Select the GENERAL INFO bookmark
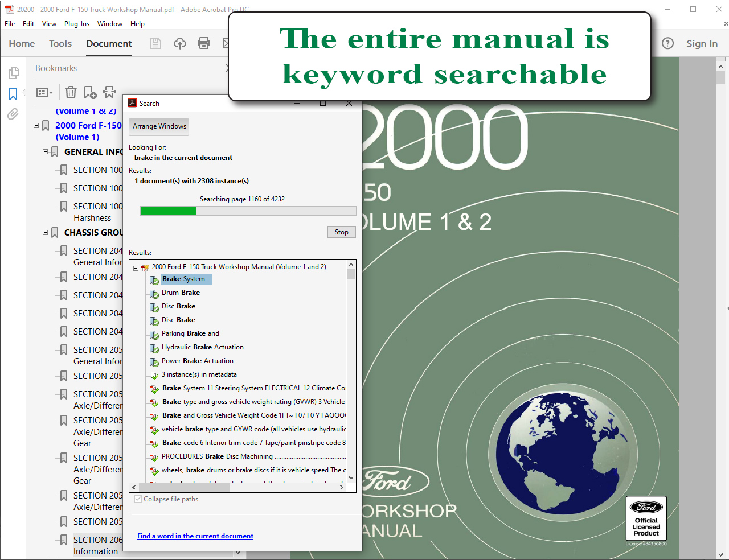The height and width of the screenshot is (560, 729). pos(93,152)
